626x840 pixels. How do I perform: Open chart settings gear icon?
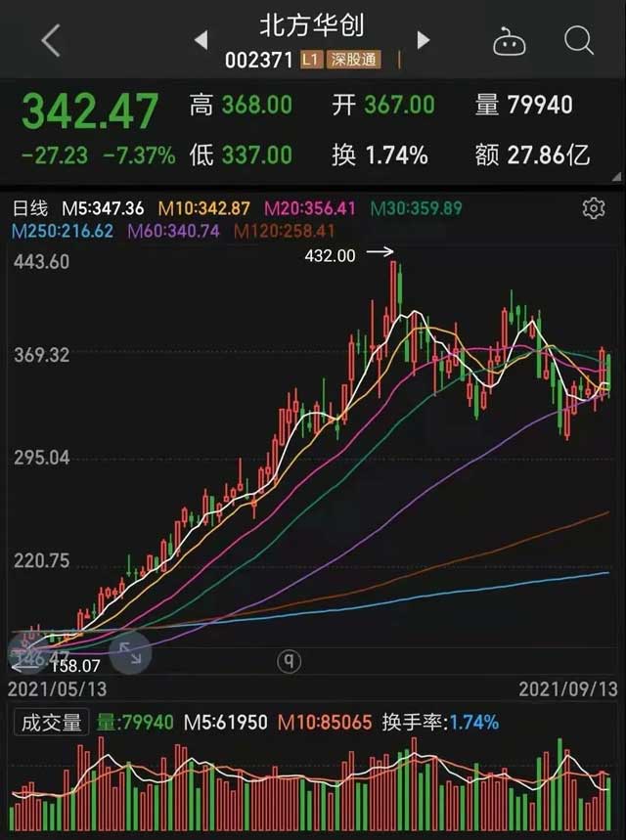[594, 208]
